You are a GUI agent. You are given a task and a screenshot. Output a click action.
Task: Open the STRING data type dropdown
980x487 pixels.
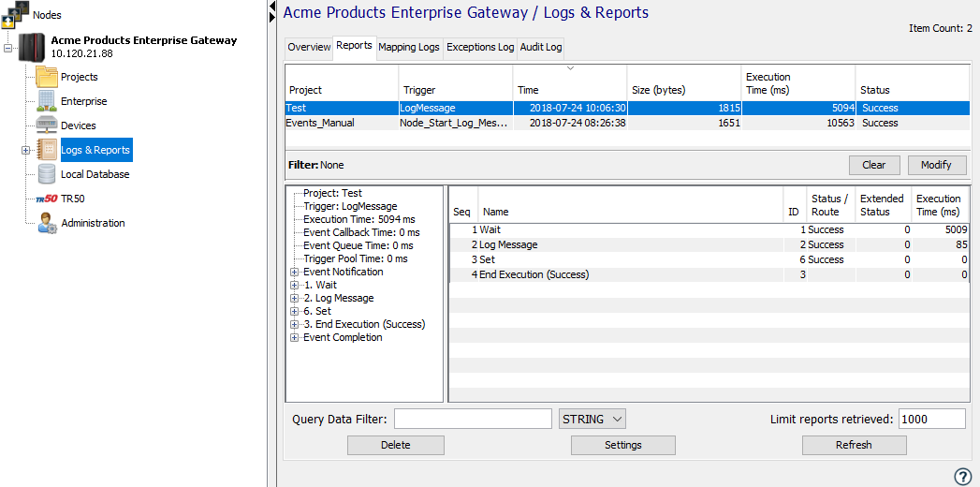592,419
